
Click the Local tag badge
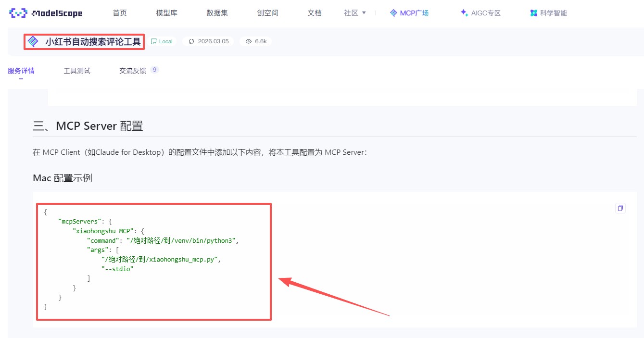(x=162, y=41)
